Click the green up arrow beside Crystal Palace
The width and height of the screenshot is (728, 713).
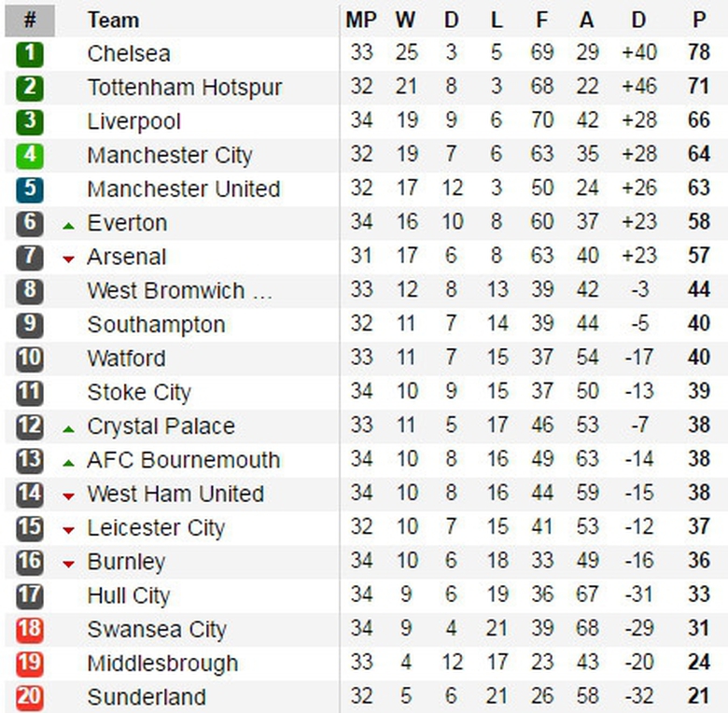[68, 429]
